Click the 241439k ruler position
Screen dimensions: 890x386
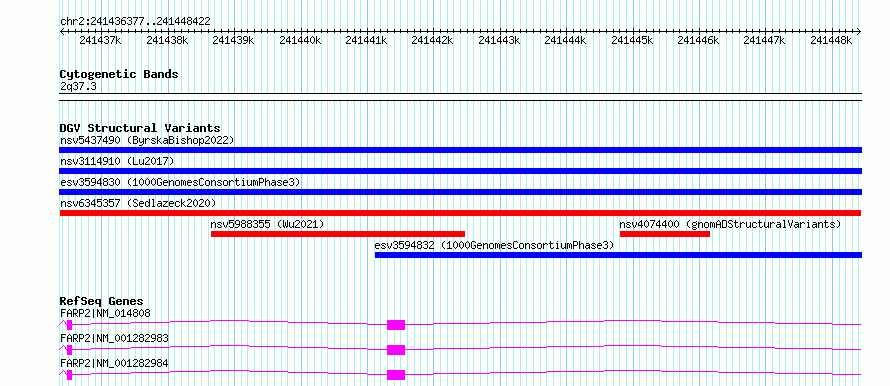point(233,40)
